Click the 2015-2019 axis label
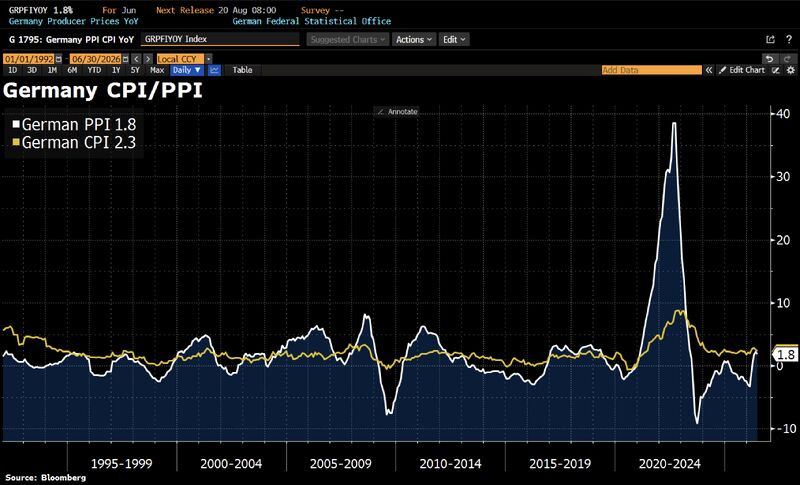800x485 pixels. click(x=560, y=464)
